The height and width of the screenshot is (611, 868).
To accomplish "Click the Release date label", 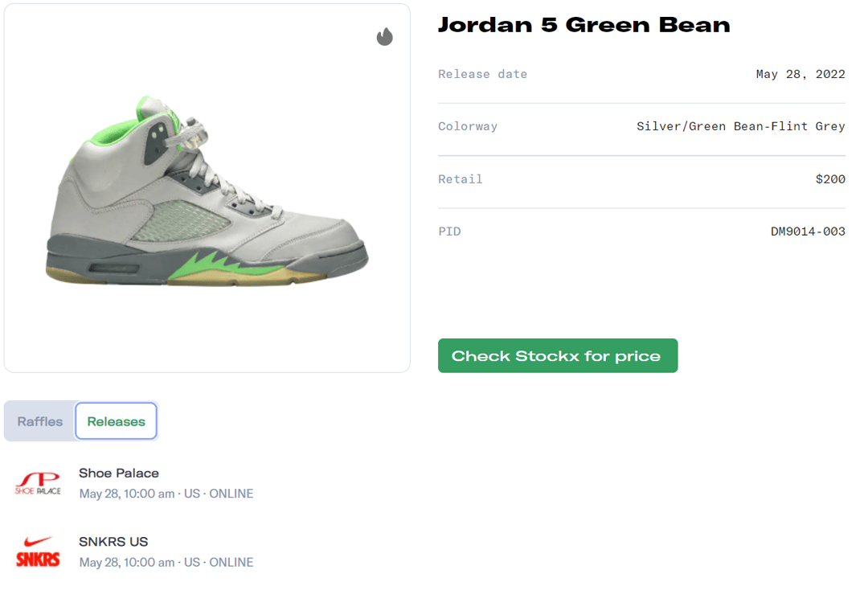I will coord(482,74).
